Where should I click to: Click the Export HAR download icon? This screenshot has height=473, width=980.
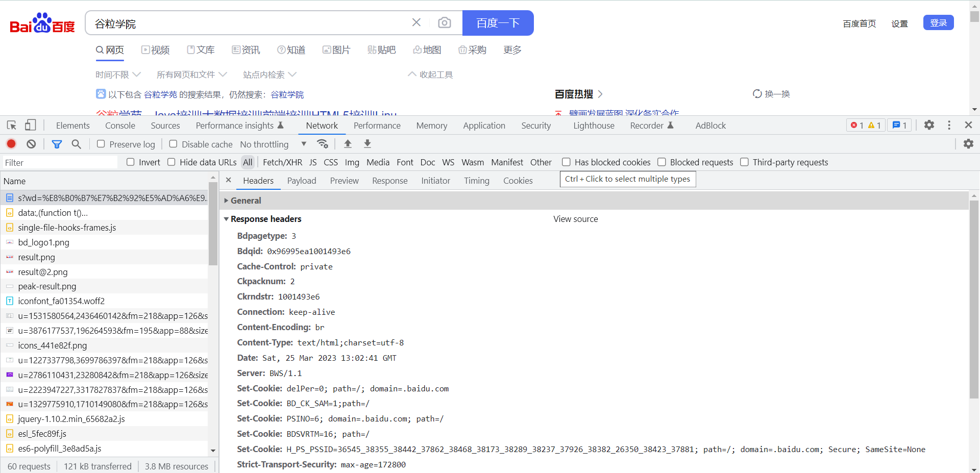(x=367, y=144)
